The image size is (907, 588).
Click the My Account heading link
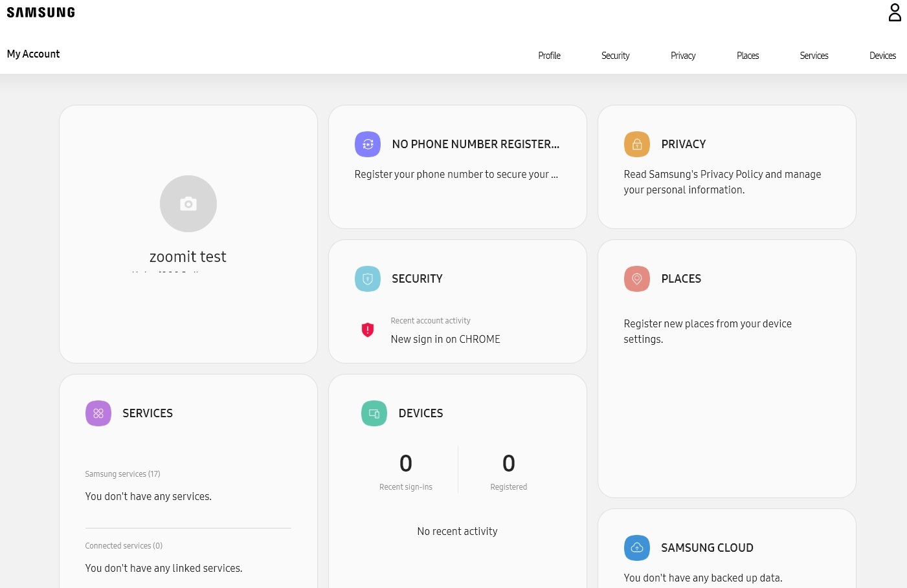pyautogui.click(x=33, y=54)
